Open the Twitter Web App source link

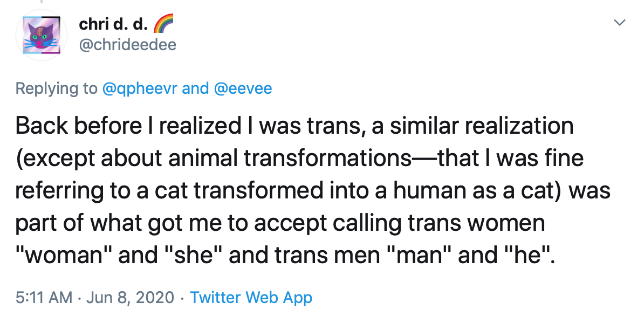251,298
